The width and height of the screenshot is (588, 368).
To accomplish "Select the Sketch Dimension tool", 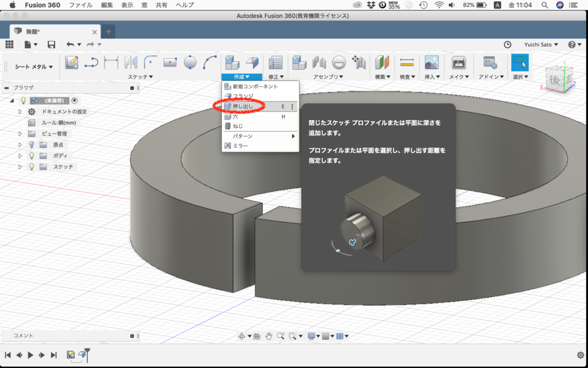I will point(111,62).
